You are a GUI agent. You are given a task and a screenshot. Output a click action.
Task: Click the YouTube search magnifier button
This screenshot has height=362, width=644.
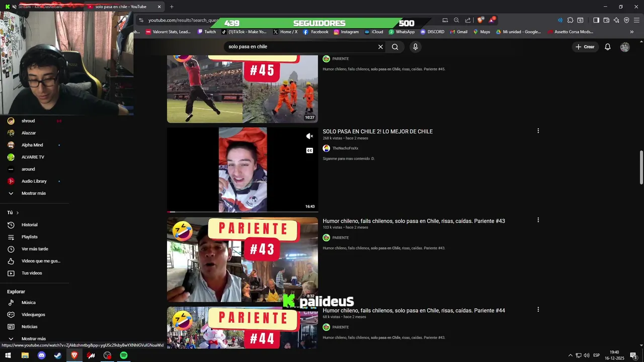395,47
